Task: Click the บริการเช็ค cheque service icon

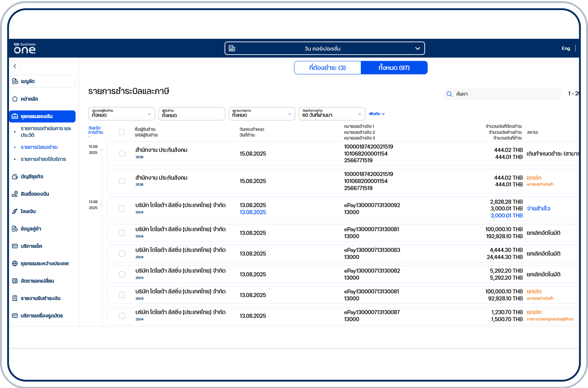Action: [15, 246]
